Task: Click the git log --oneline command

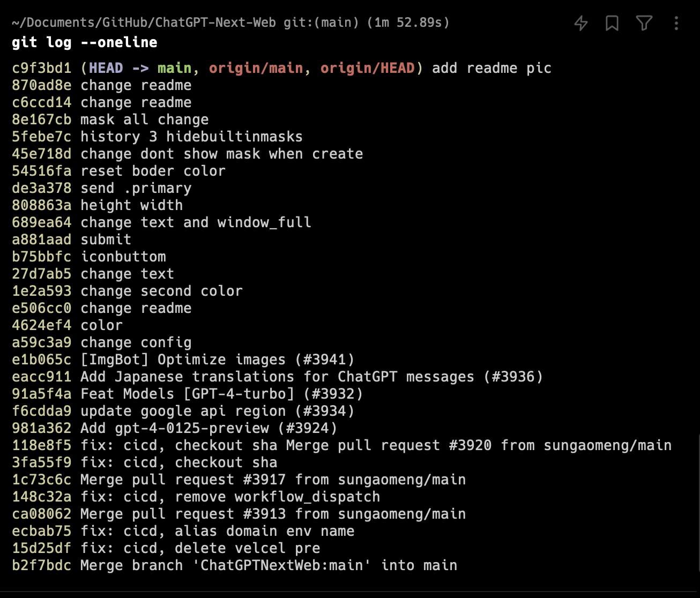Action: [x=85, y=42]
